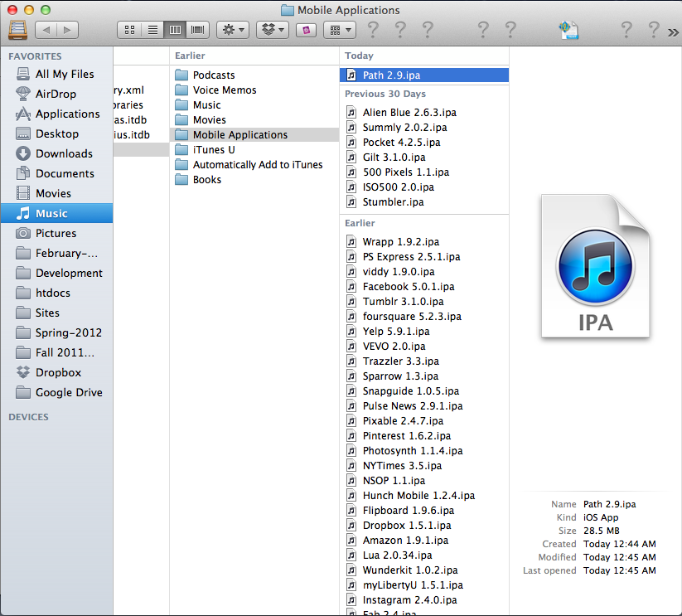Screen dimensions: 682x616
Task: Select the Podcasts folder
Action: 254,75
